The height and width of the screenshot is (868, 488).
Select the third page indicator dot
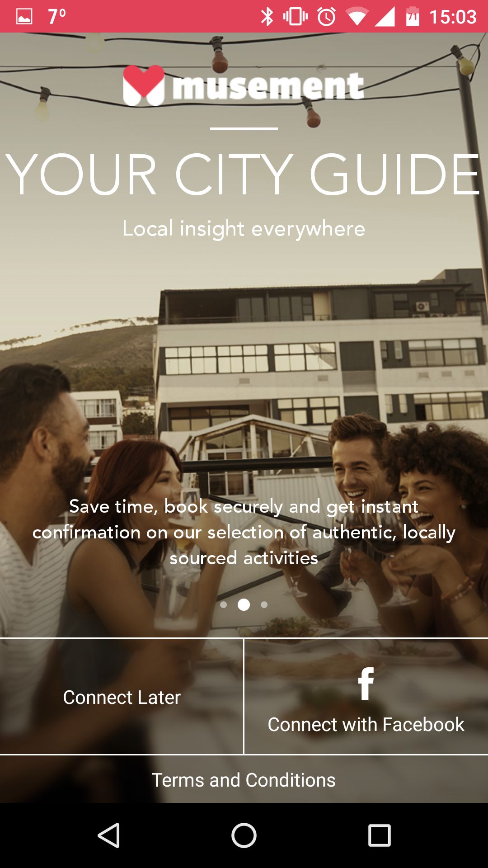point(264,604)
